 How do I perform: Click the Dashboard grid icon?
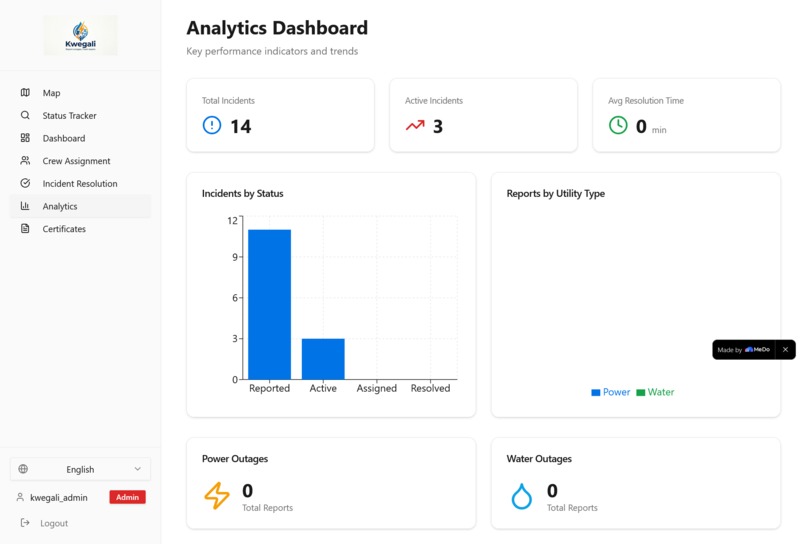pyautogui.click(x=25, y=138)
